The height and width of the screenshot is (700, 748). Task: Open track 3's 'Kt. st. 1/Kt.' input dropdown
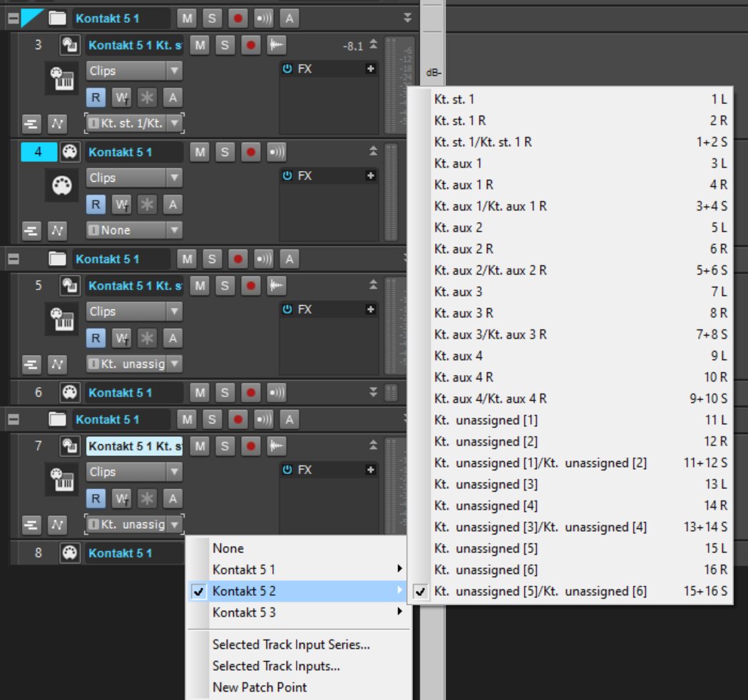(x=134, y=123)
